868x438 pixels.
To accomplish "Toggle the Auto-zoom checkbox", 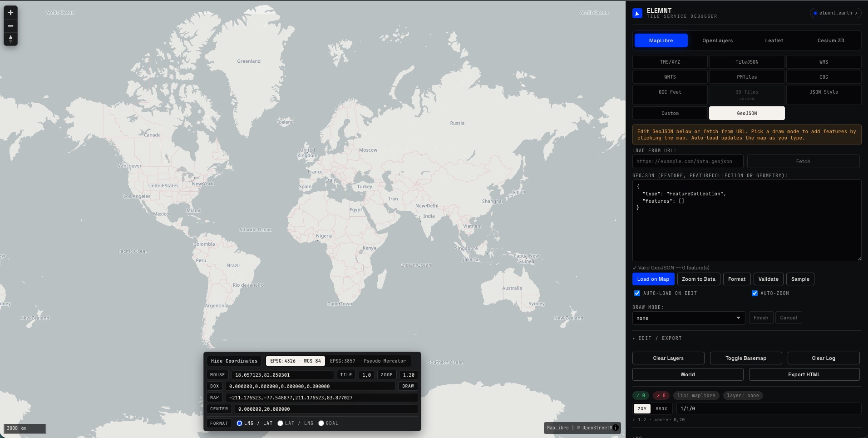I will point(755,293).
